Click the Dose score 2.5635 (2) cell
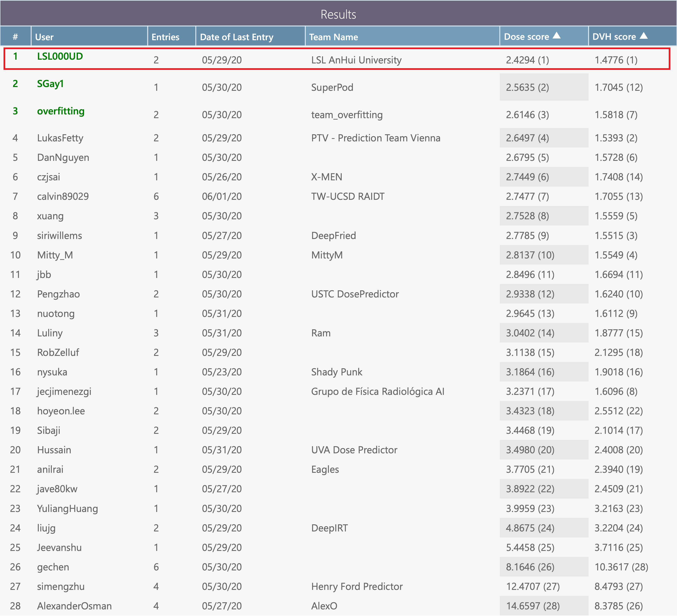677x616 pixels. (x=527, y=87)
